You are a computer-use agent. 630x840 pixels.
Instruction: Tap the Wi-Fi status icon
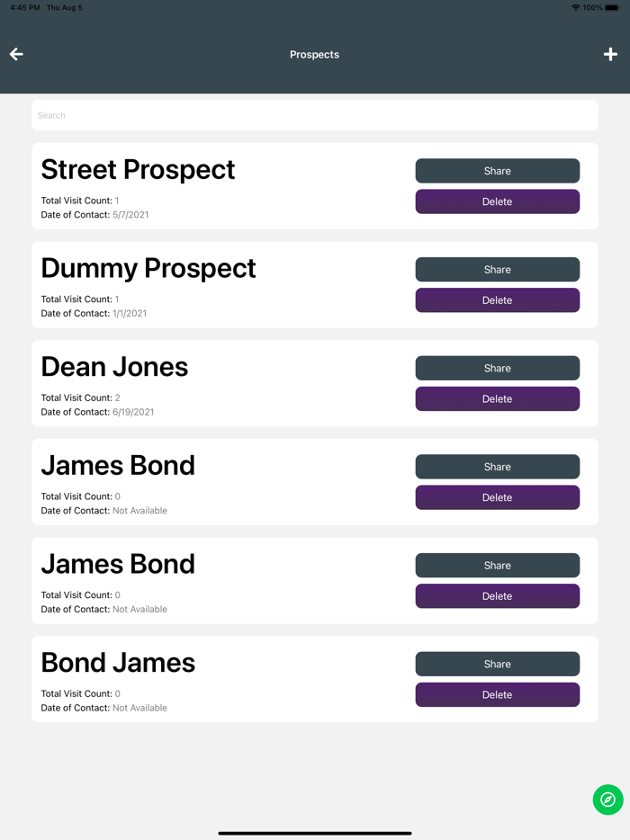[575, 7]
